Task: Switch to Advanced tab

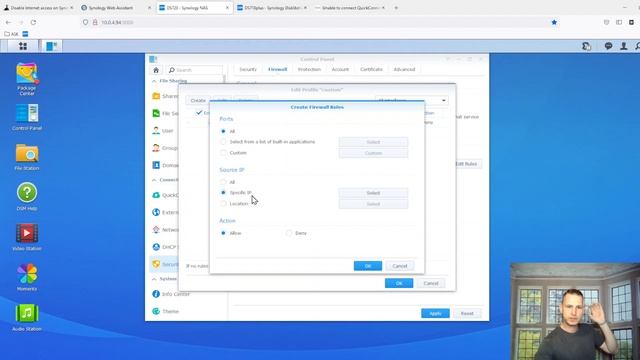Action: point(404,69)
